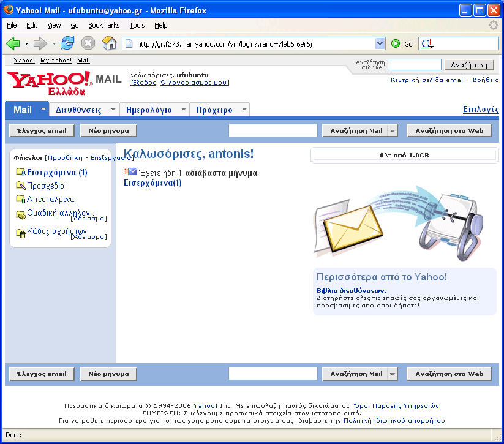Open the Ημερολόγιο tab dropdown arrow
This screenshot has width=504, height=444.
click(184, 109)
